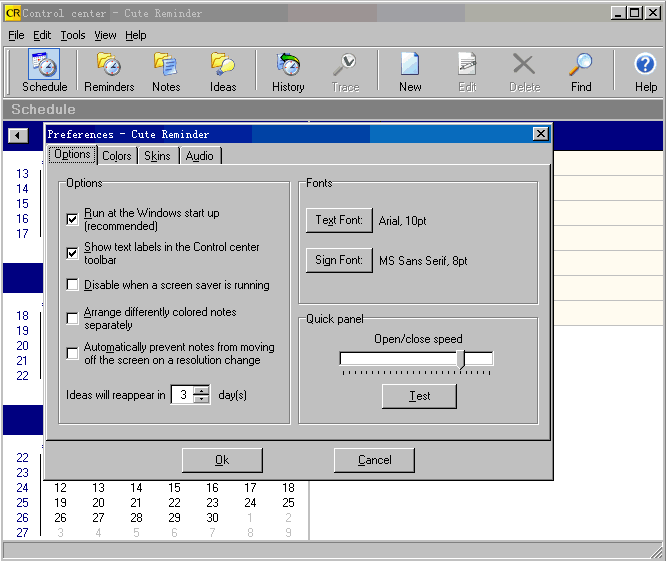Viewport: 666px width, 561px height.
Task: Open the View menu
Action: pyautogui.click(x=105, y=35)
